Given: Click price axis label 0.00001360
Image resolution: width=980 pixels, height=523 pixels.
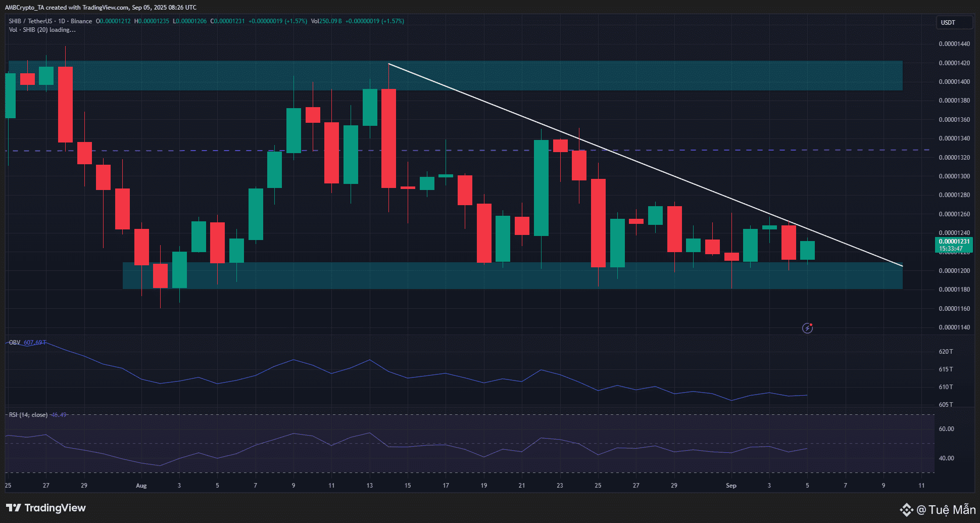Looking at the screenshot, I should [954, 120].
